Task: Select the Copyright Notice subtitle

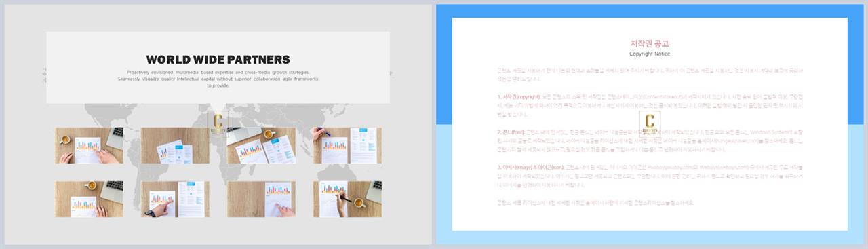Action: click(x=650, y=54)
